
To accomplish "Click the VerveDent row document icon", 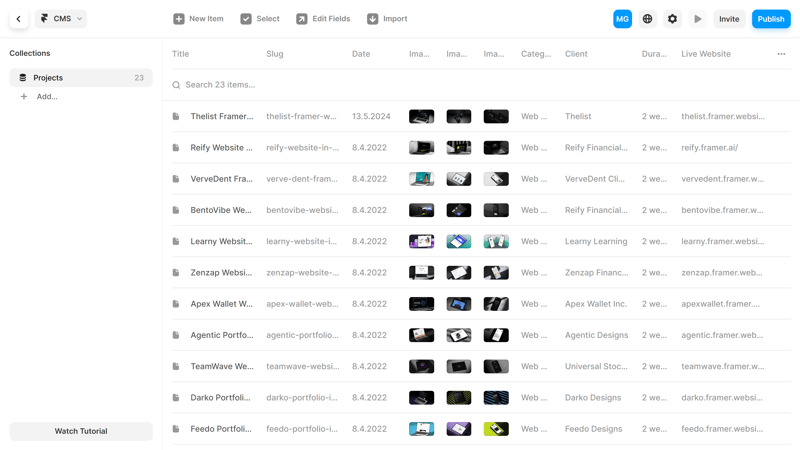I will tap(176, 179).
